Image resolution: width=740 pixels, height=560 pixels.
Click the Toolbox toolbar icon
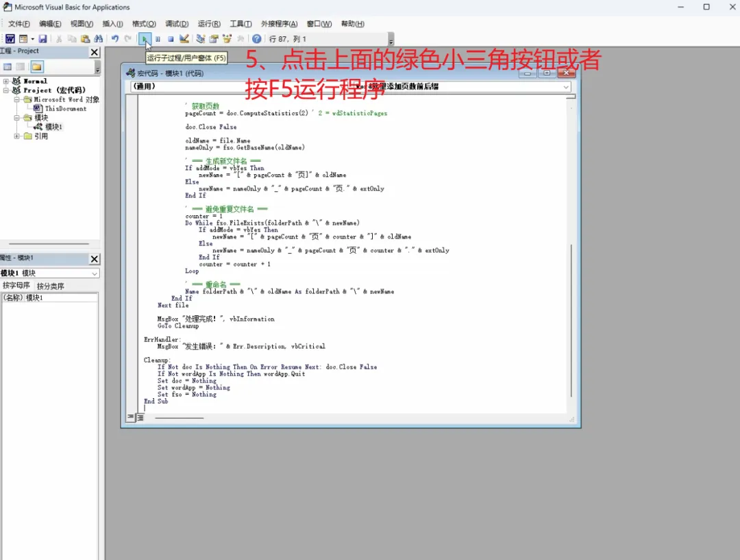[x=241, y=38]
